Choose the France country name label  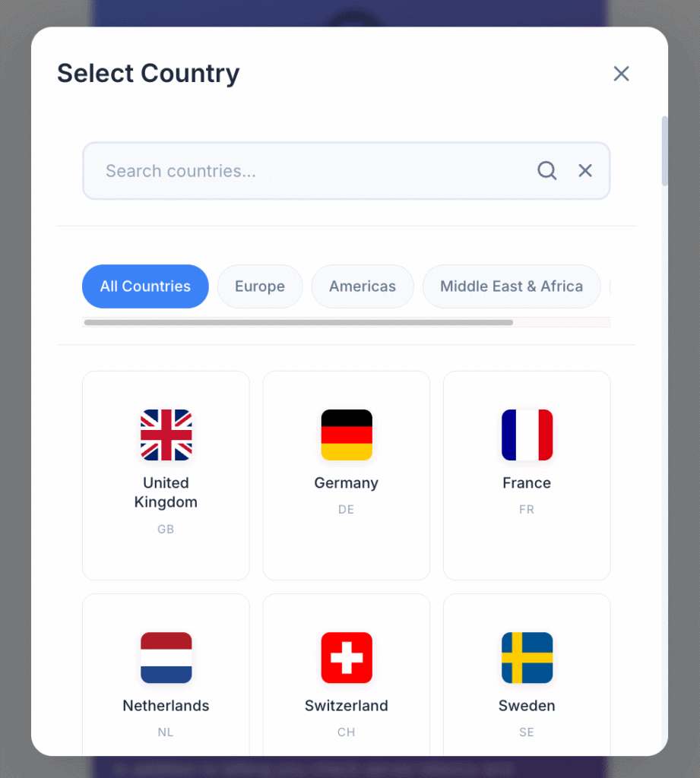click(527, 483)
